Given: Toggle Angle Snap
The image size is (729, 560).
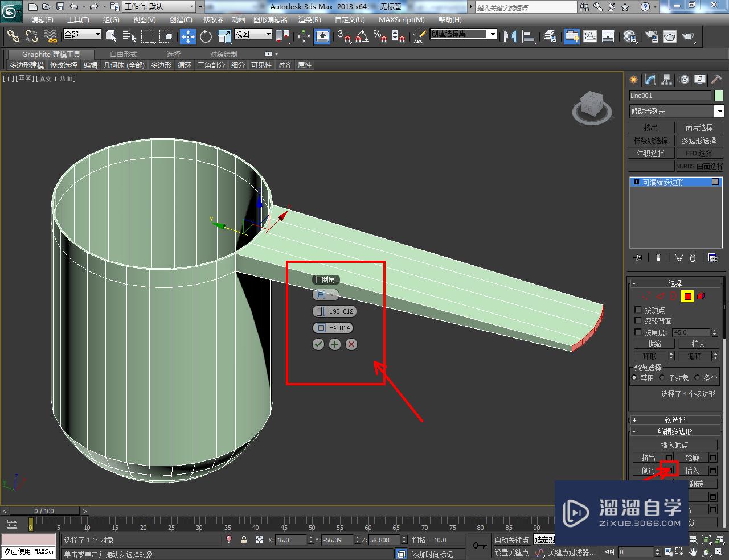Looking at the screenshot, I should click(362, 36).
